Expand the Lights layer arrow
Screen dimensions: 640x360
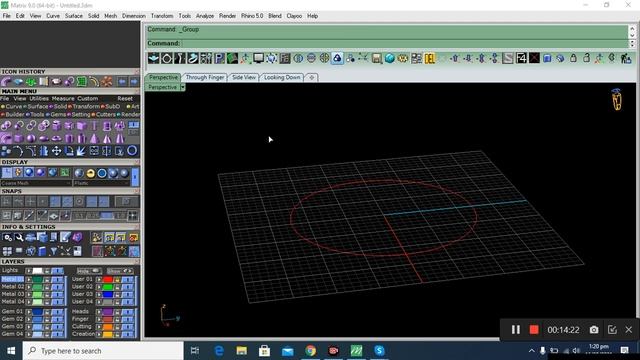coord(29,271)
